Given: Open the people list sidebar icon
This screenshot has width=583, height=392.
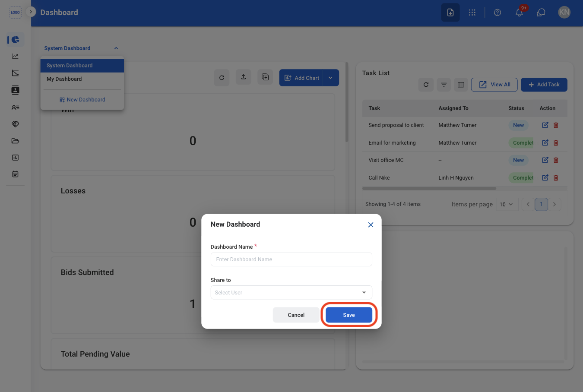Looking at the screenshot, I should pos(15,107).
